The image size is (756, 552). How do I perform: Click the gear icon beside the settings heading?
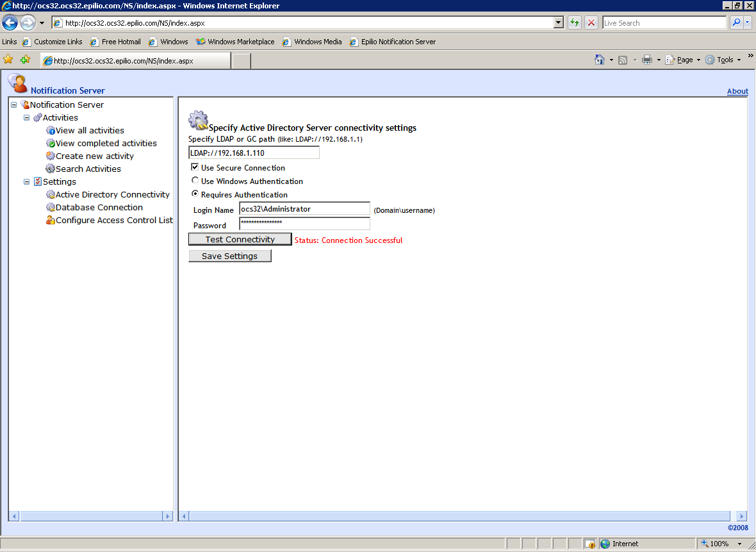click(x=198, y=121)
